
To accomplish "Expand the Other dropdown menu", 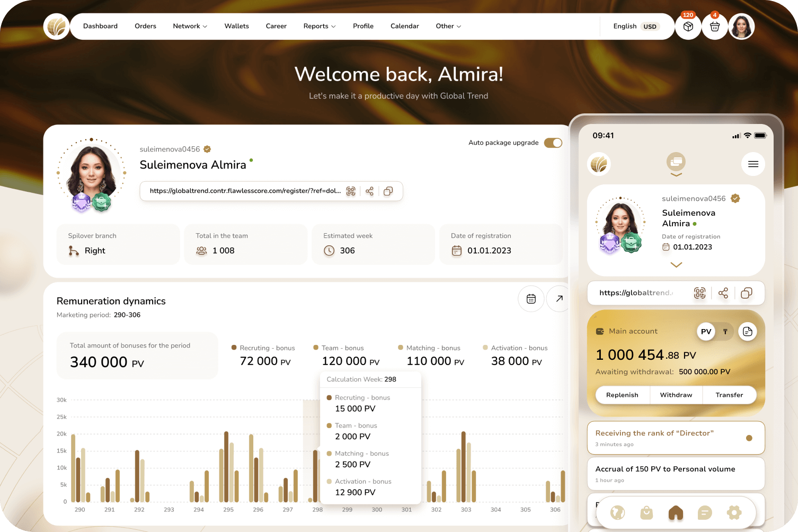I will (448, 26).
